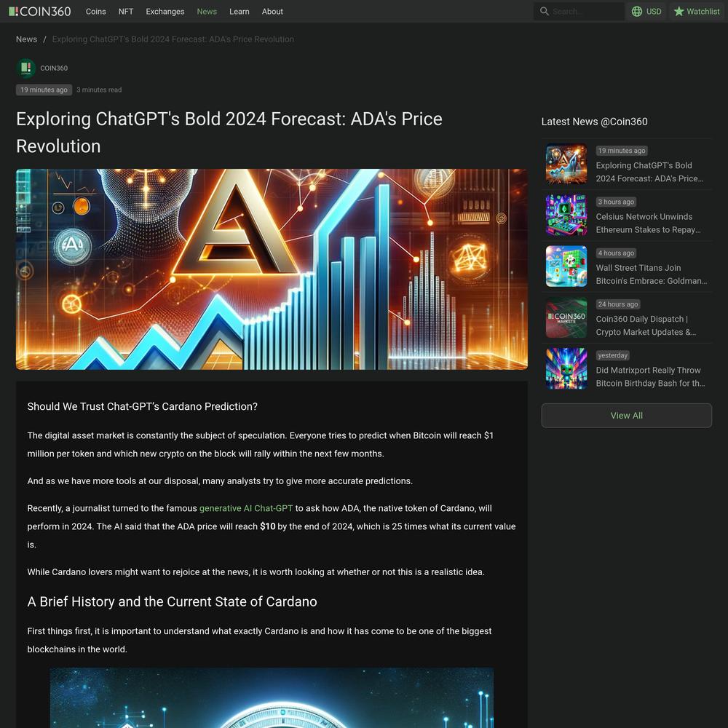Open Coin360 Daily Dispatch article thumbnail

[566, 317]
